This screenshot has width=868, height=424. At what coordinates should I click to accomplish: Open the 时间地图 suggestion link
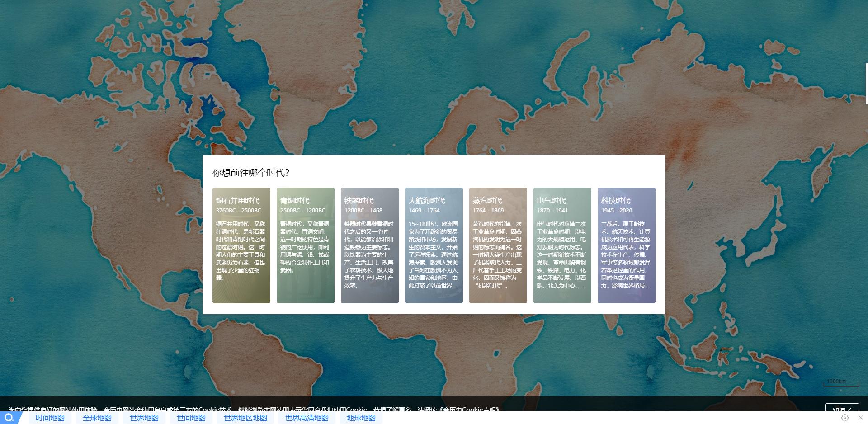point(50,418)
